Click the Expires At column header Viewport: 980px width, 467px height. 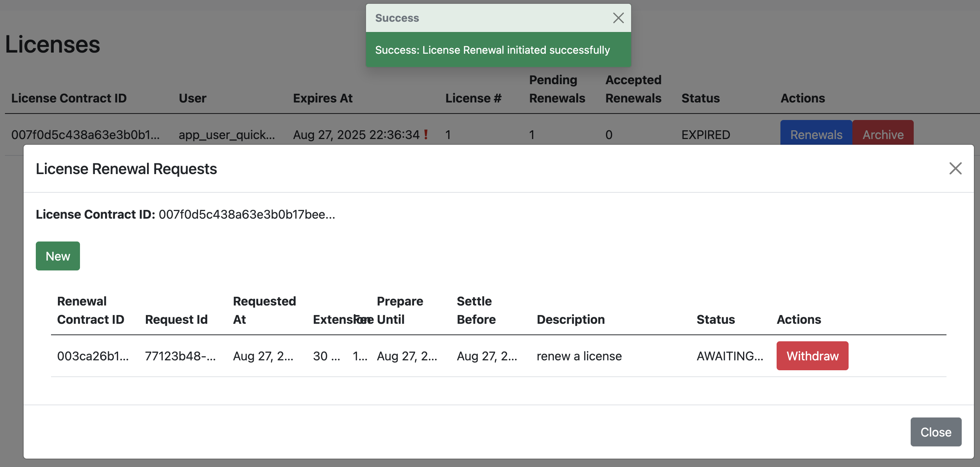pos(323,98)
